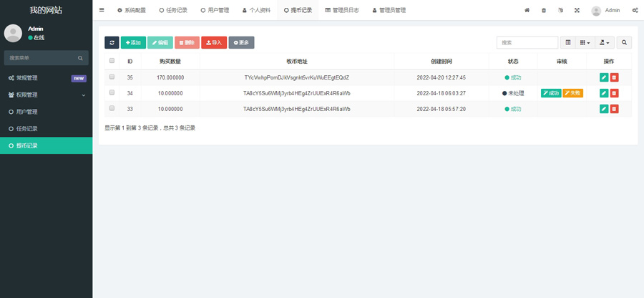644x298 pixels.
Task: Select checkbox for row ID 35
Action: [x=112, y=77]
